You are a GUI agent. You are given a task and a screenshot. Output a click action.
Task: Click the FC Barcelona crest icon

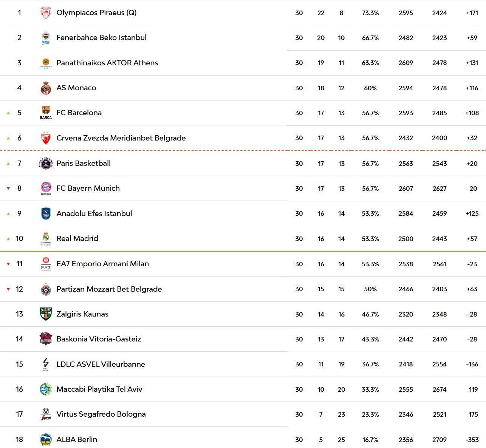(46, 113)
